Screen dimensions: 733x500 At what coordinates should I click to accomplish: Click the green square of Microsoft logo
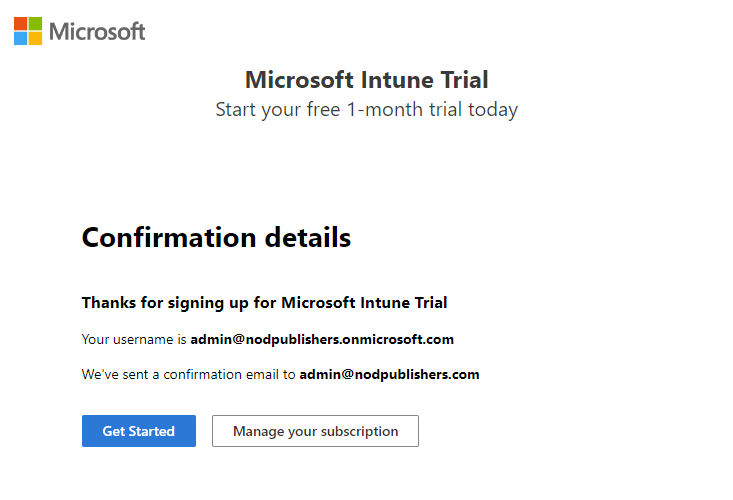coord(36,24)
